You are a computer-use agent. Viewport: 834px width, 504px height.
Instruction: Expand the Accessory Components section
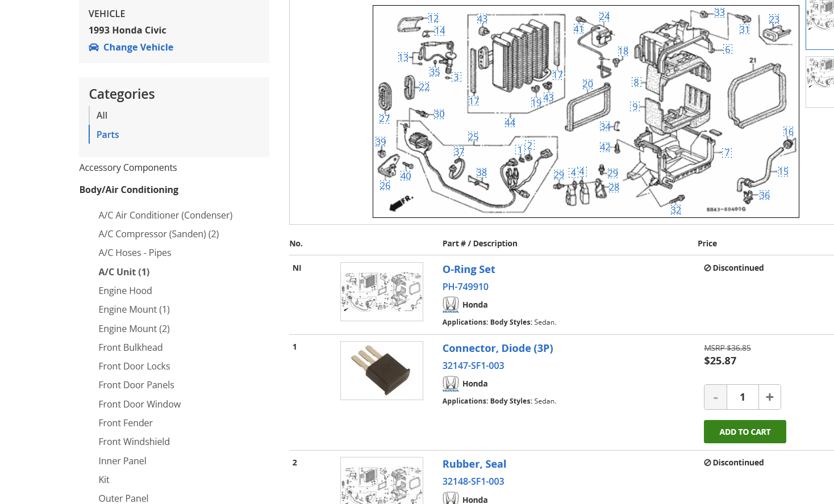(x=128, y=167)
